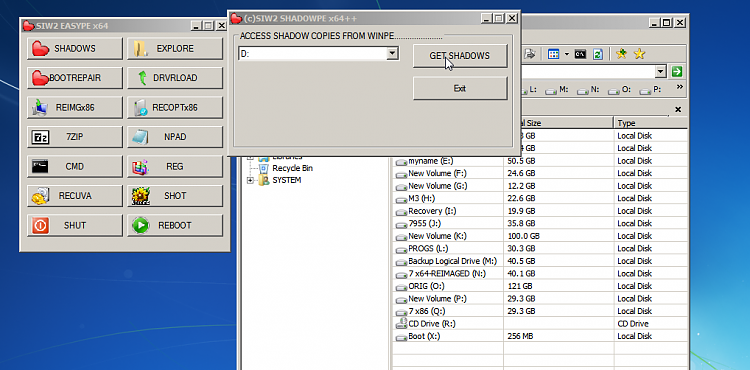Expand SYSTEM node in folder tree

click(x=250, y=181)
